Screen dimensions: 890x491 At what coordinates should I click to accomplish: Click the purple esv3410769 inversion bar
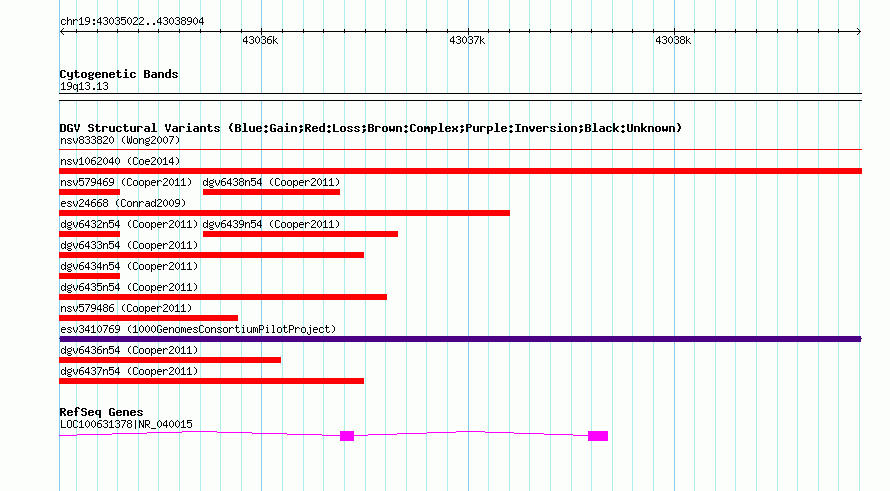click(460, 339)
